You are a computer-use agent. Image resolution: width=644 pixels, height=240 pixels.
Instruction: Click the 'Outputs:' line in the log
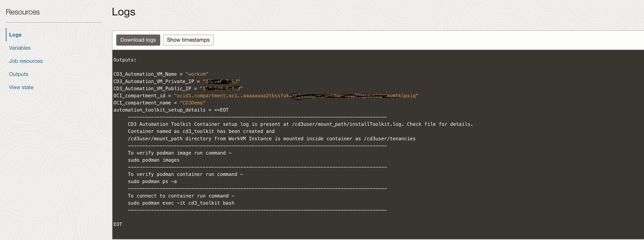(125, 60)
